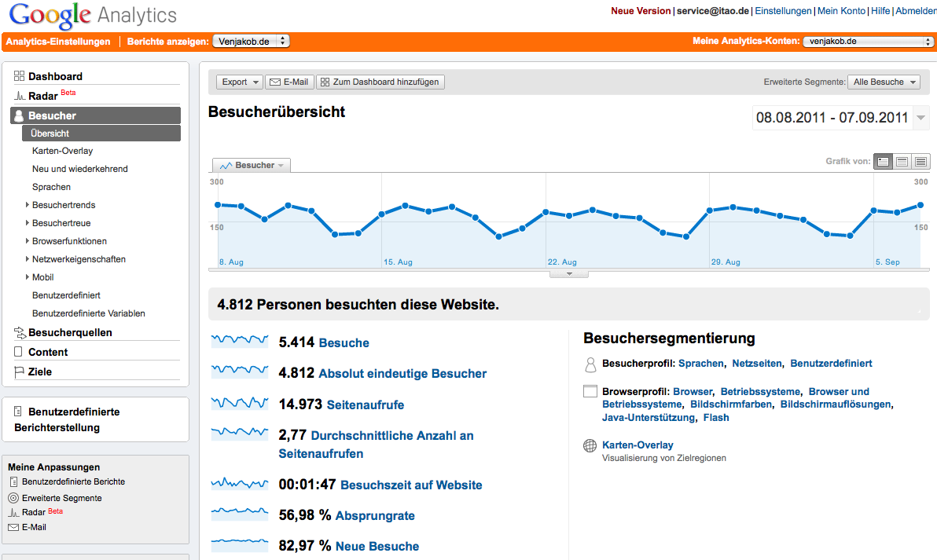Viewport: 937px width, 560px height.
Task: Click the date range field 08.08.2011 - 07.09.2011
Action: coord(832,118)
